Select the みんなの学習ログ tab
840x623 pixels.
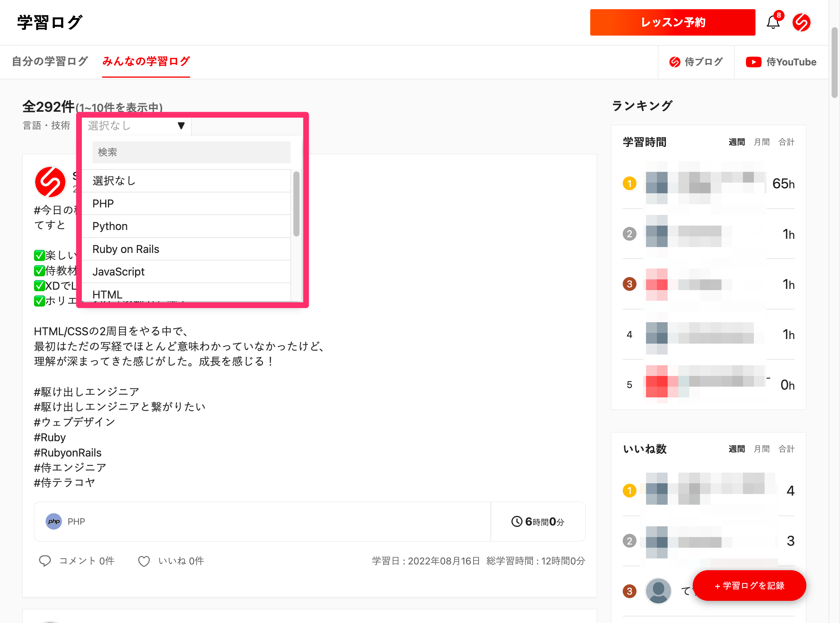point(146,61)
